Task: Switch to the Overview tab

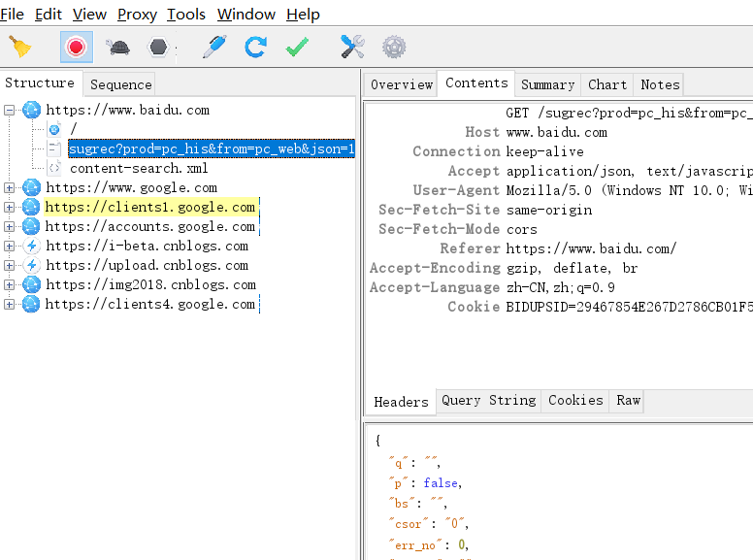Action: [402, 85]
